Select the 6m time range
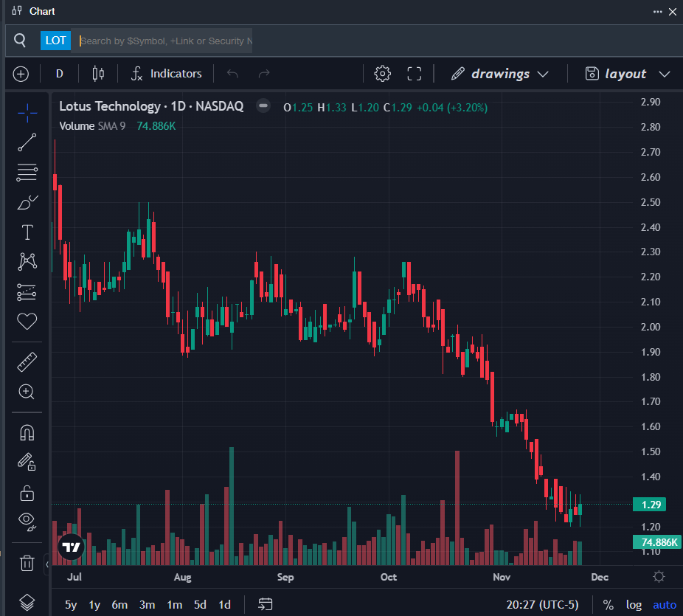This screenshot has height=616, width=683. (119, 605)
